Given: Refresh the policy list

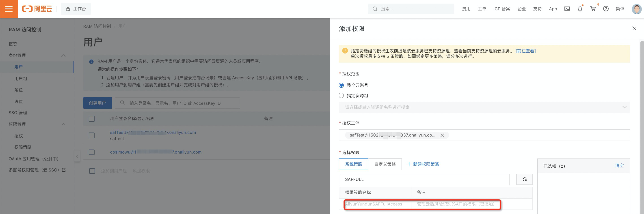Looking at the screenshot, I should 525,180.
